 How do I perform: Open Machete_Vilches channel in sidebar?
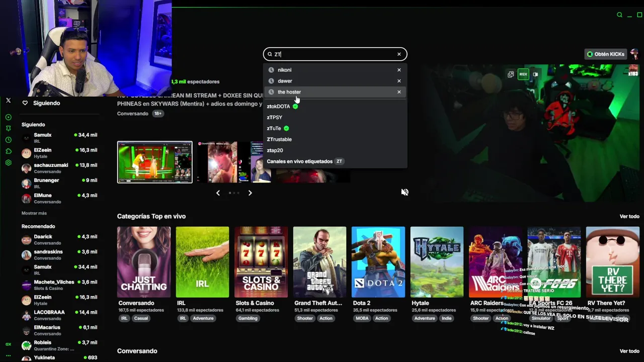click(x=59, y=285)
